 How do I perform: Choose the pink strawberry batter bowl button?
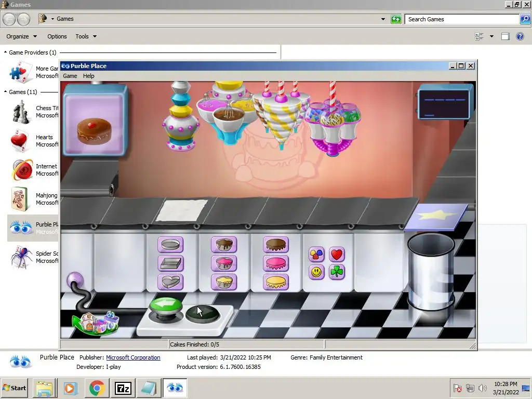click(223, 263)
